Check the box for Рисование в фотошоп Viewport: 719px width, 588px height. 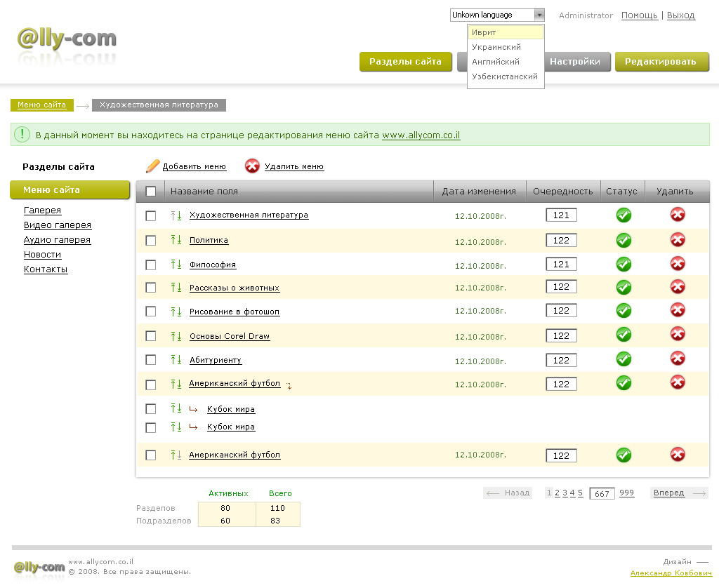pyautogui.click(x=151, y=312)
